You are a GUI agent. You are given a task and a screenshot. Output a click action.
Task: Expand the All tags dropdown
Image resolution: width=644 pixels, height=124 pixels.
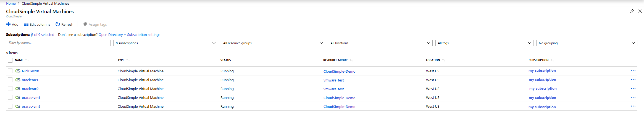coord(484,43)
